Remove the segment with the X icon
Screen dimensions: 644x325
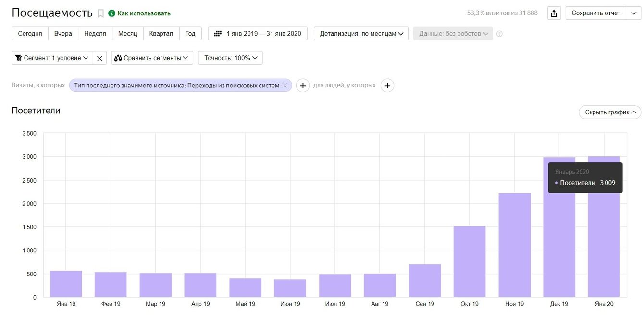pos(99,58)
